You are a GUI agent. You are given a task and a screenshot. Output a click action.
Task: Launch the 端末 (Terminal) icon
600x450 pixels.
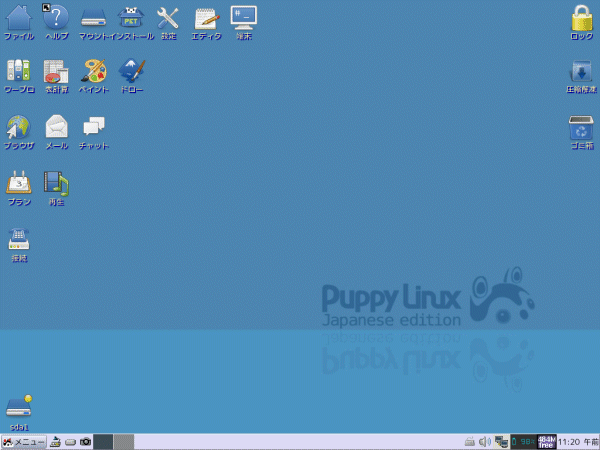[x=243, y=18]
